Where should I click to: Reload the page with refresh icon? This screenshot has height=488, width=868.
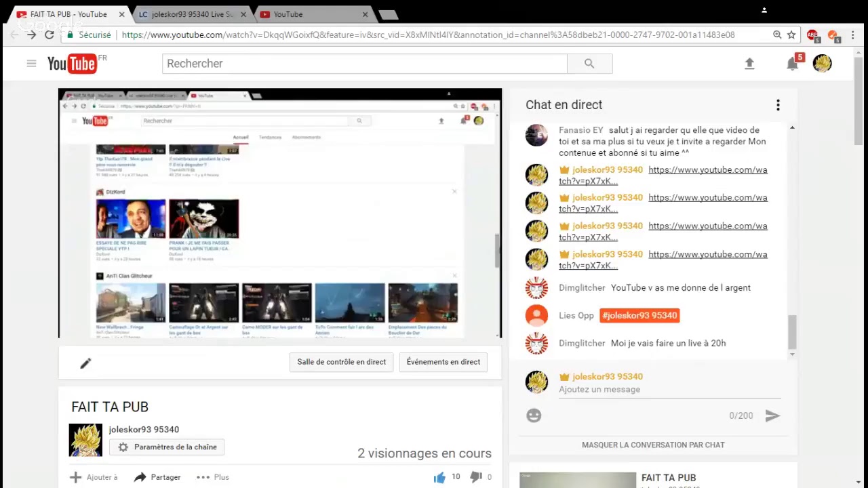pyautogui.click(x=50, y=35)
